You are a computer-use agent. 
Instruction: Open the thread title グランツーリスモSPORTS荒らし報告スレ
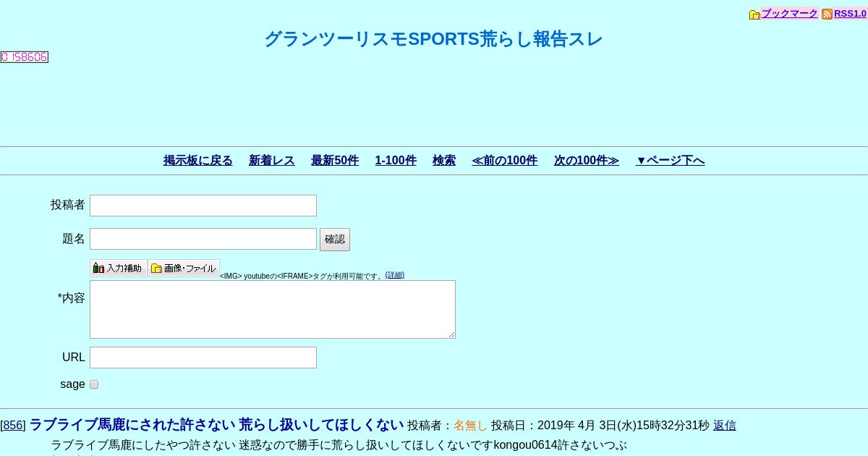pyautogui.click(x=433, y=39)
